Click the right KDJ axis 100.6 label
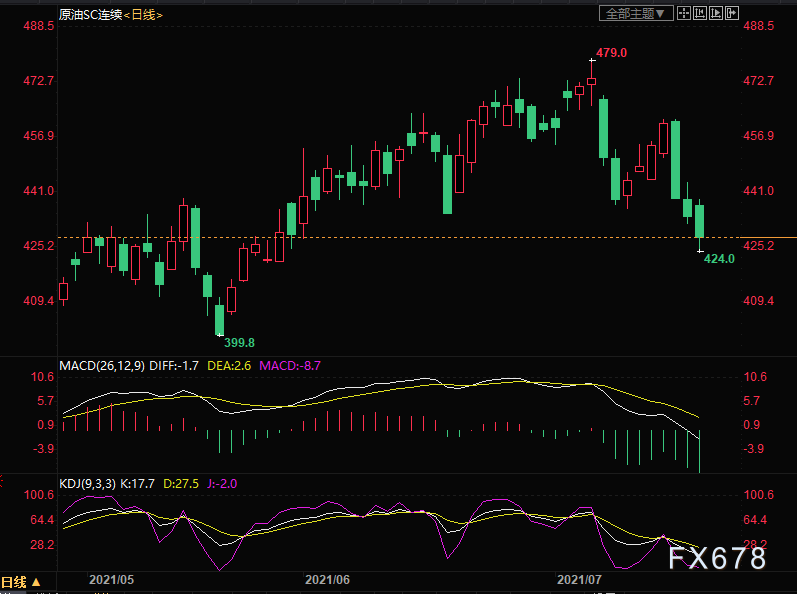The image size is (797, 594). pyautogui.click(x=759, y=495)
